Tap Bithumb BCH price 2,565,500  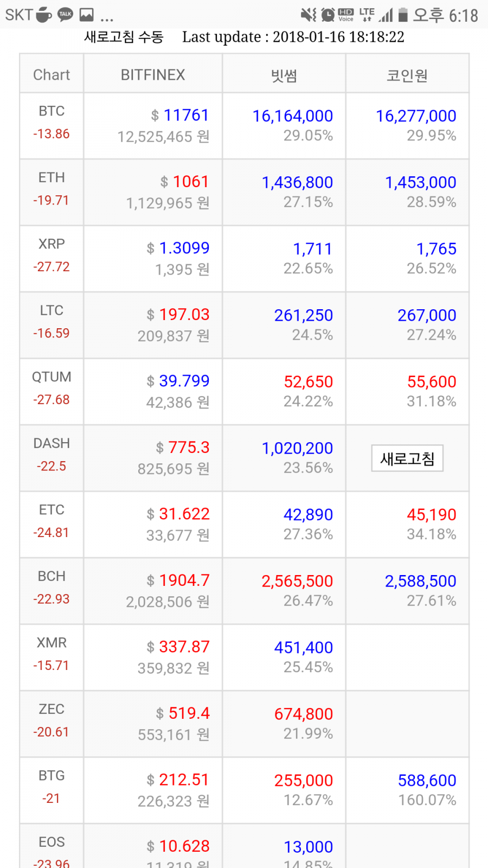(297, 581)
